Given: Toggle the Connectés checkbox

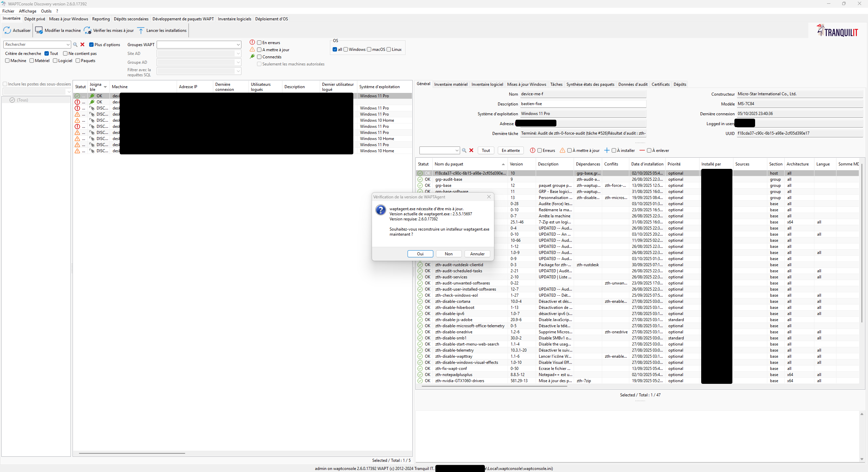Looking at the screenshot, I should click(x=259, y=57).
